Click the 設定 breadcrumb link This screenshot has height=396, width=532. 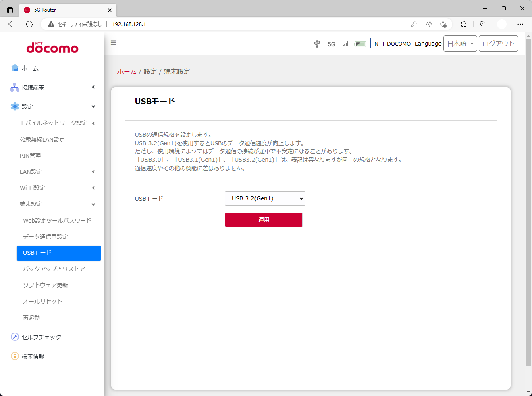point(150,71)
